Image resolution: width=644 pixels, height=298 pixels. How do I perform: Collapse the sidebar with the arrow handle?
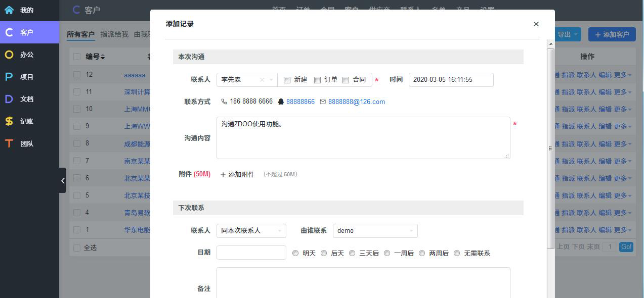point(62,180)
